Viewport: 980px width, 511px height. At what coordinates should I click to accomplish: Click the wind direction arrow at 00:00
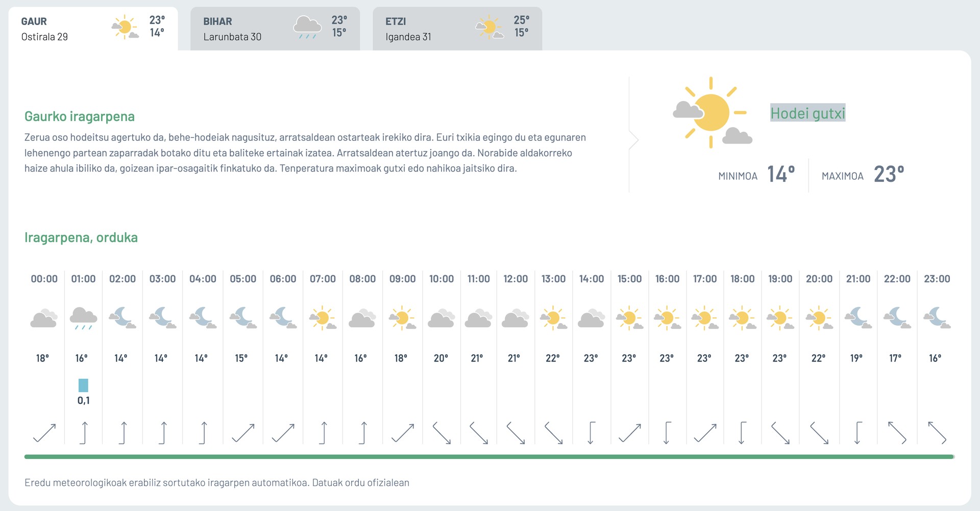(44, 433)
